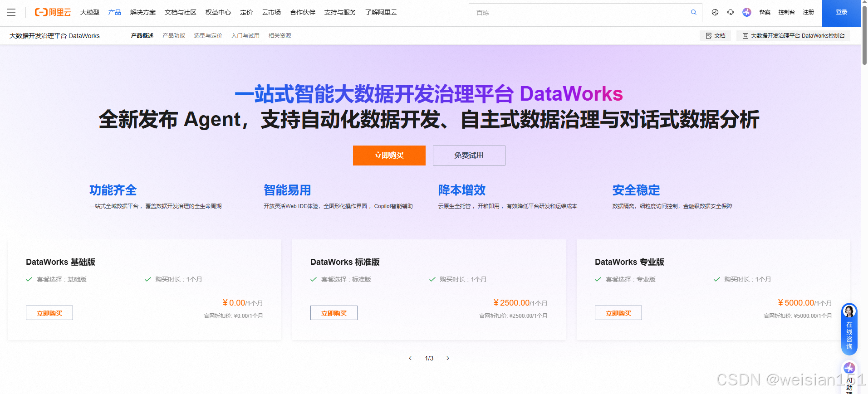Click 立即购买 under DataWorks 专业版
Image resolution: width=868 pixels, height=394 pixels.
click(x=618, y=313)
